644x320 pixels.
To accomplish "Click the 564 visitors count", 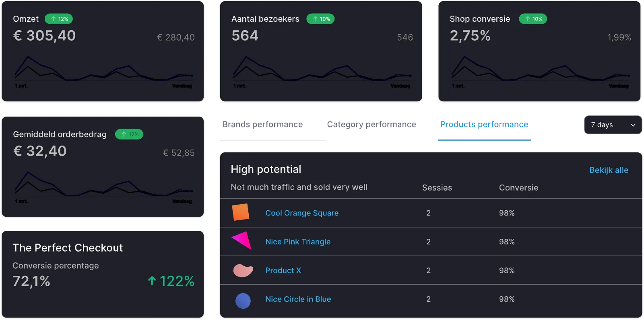I will point(245,36).
